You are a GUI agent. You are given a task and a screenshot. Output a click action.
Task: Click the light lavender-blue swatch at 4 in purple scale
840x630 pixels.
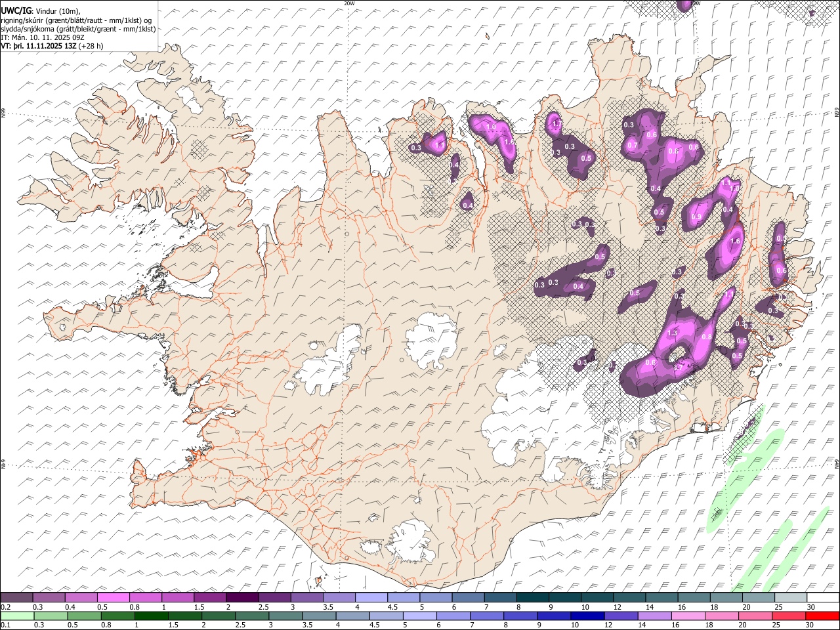[x=371, y=598]
